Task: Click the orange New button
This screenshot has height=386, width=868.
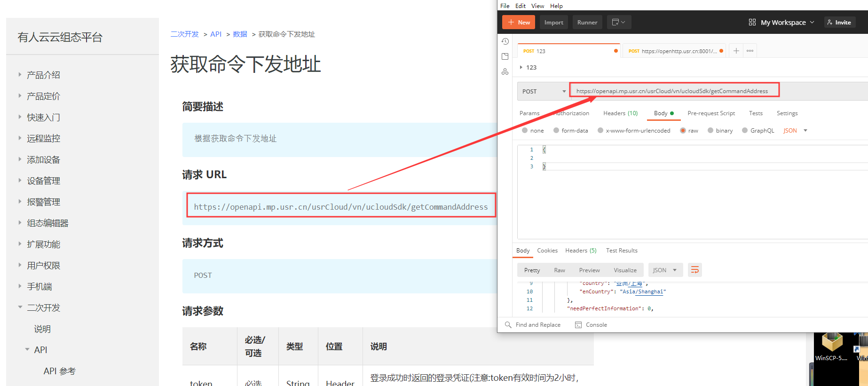Action: click(519, 22)
